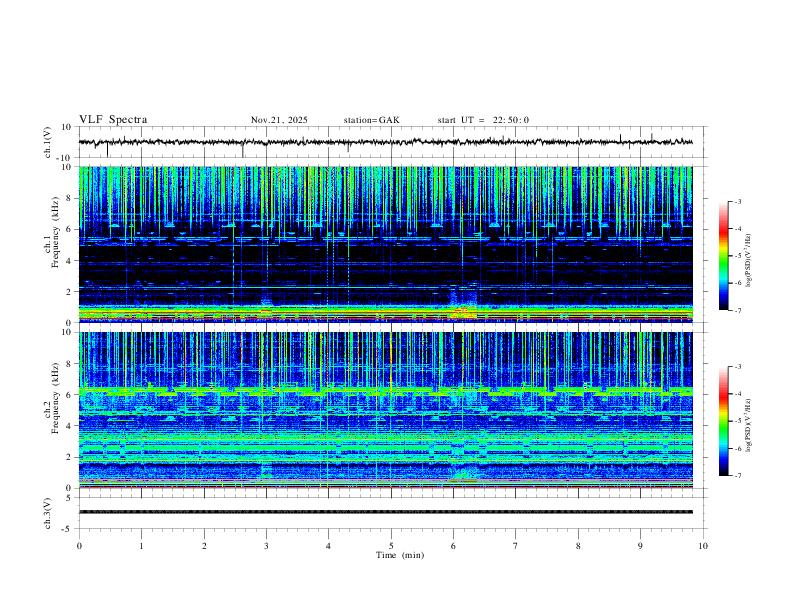Screen dimensions: 792x612
Task: Click the "6" kHz tick on ch.2 frequency axis
Action: (x=70, y=395)
